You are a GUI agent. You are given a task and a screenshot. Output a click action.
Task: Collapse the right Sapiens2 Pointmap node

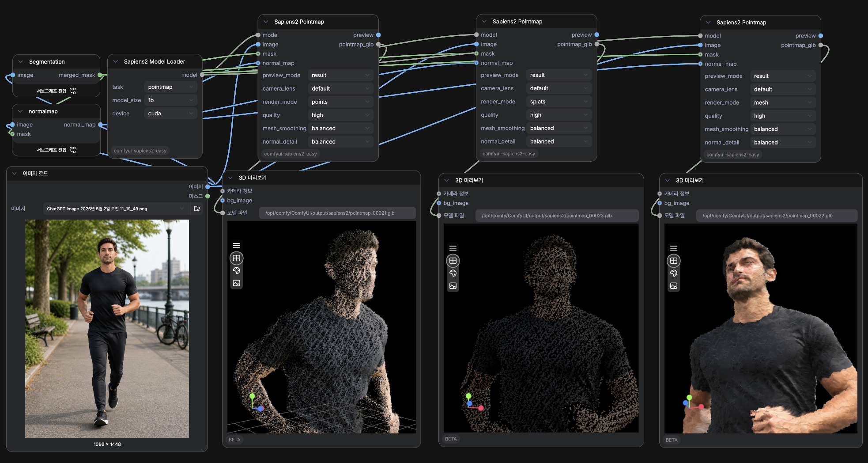pos(708,22)
